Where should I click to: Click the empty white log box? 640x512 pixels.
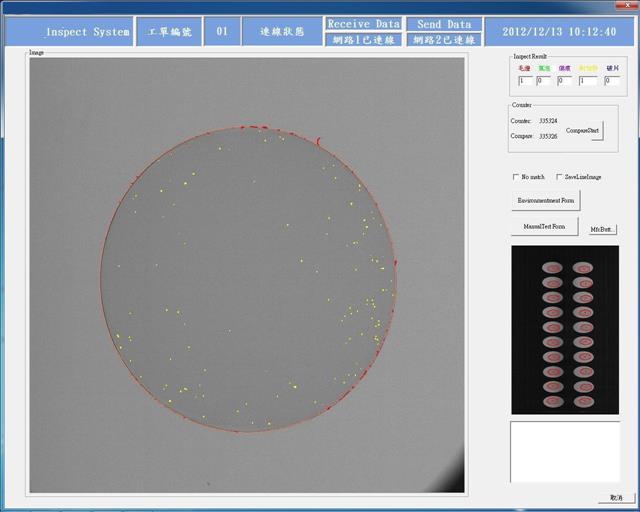[x=565, y=452]
